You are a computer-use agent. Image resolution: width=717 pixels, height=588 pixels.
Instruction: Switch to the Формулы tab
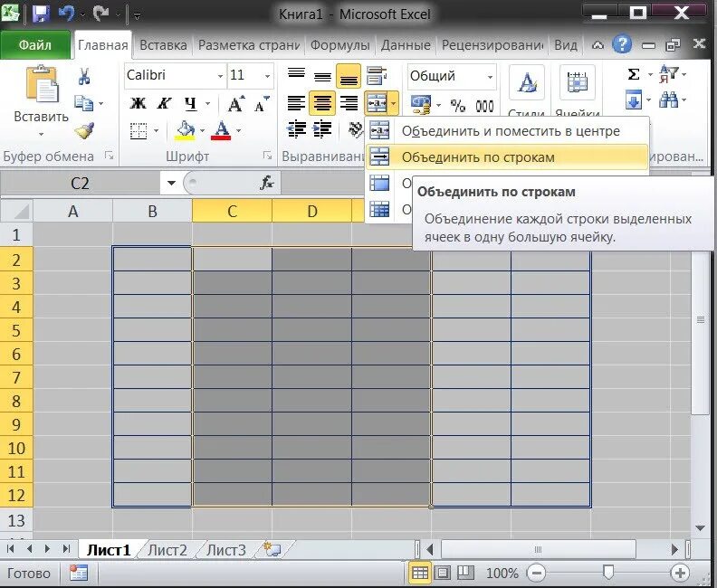[339, 45]
